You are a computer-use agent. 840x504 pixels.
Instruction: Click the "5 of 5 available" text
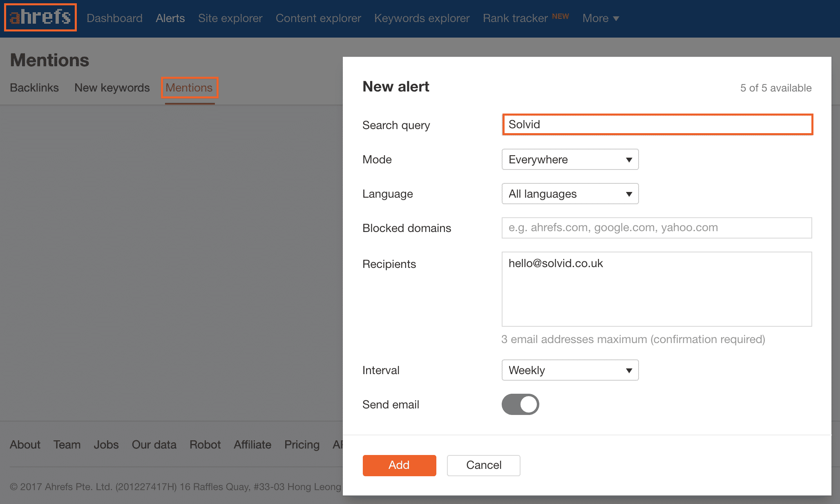[776, 88]
